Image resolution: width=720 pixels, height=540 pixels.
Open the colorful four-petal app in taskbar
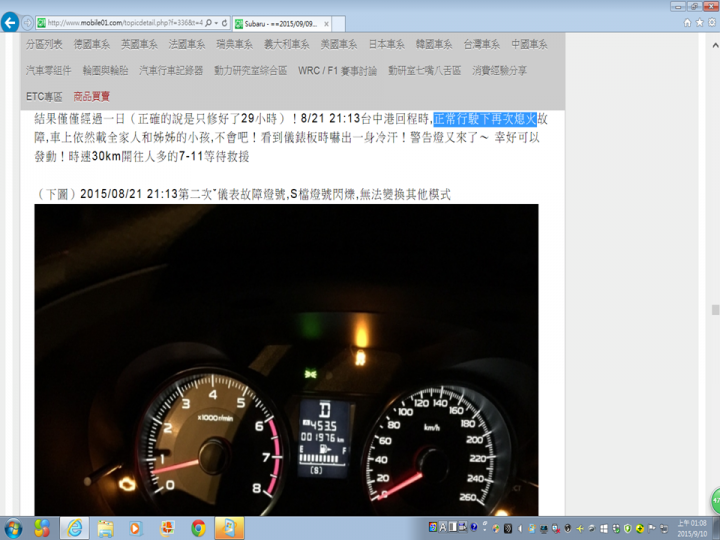click(42, 529)
